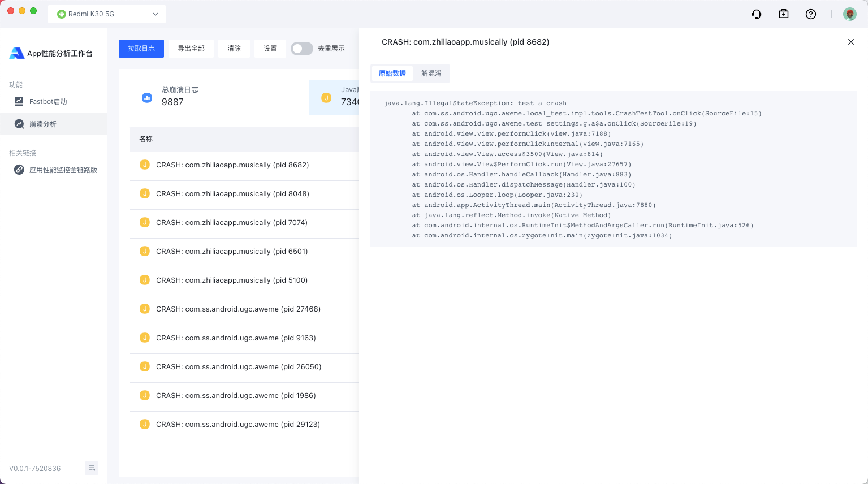Open CRASH com.zhiliaoapp.musically pid 7074 row
The height and width of the screenshot is (484, 868).
coord(244,223)
